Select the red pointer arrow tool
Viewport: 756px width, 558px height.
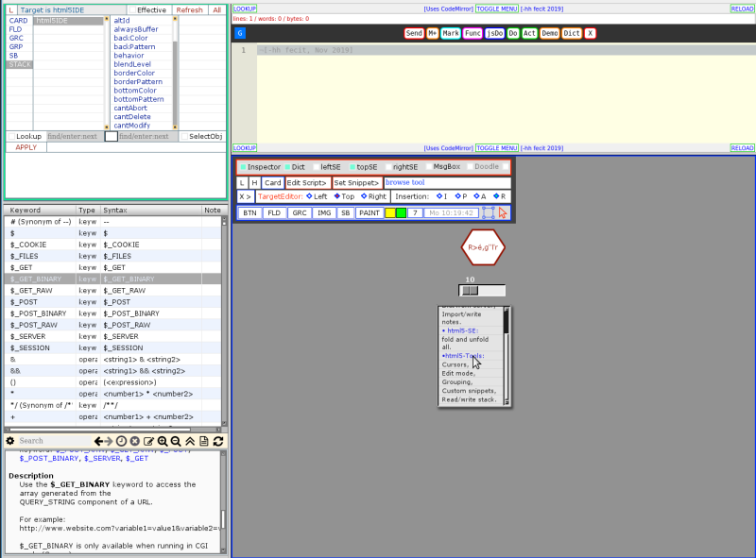(503, 212)
